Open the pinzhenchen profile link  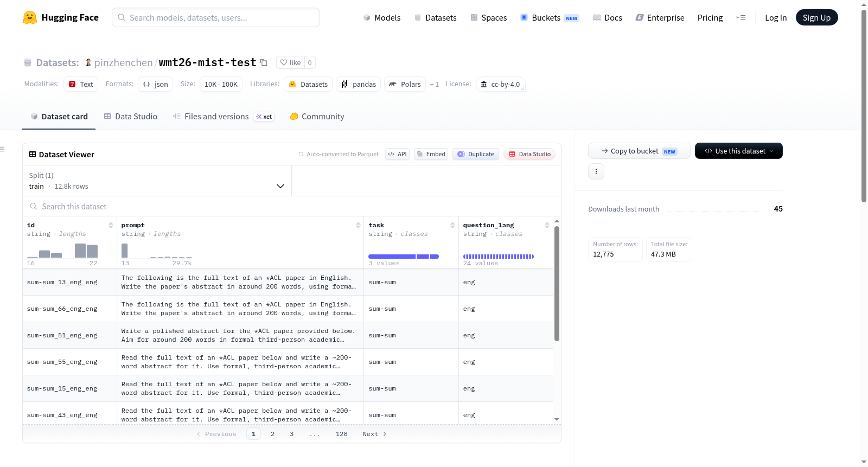[x=124, y=62]
